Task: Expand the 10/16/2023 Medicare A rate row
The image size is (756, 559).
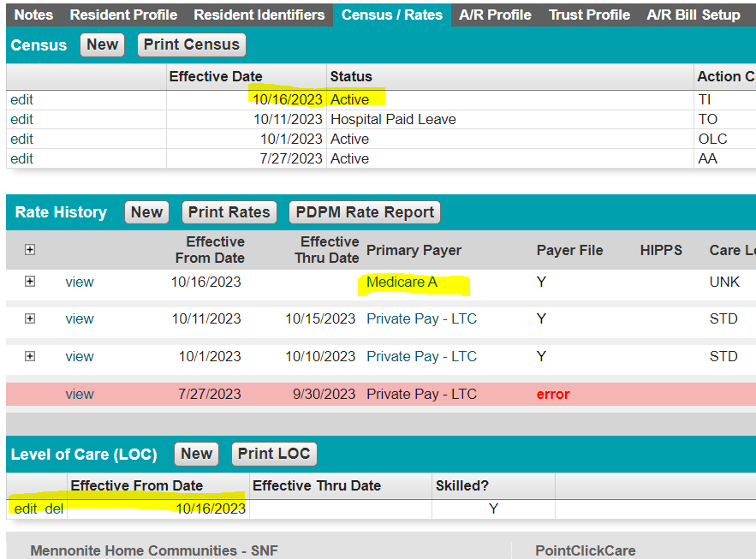Action: pyautogui.click(x=30, y=282)
